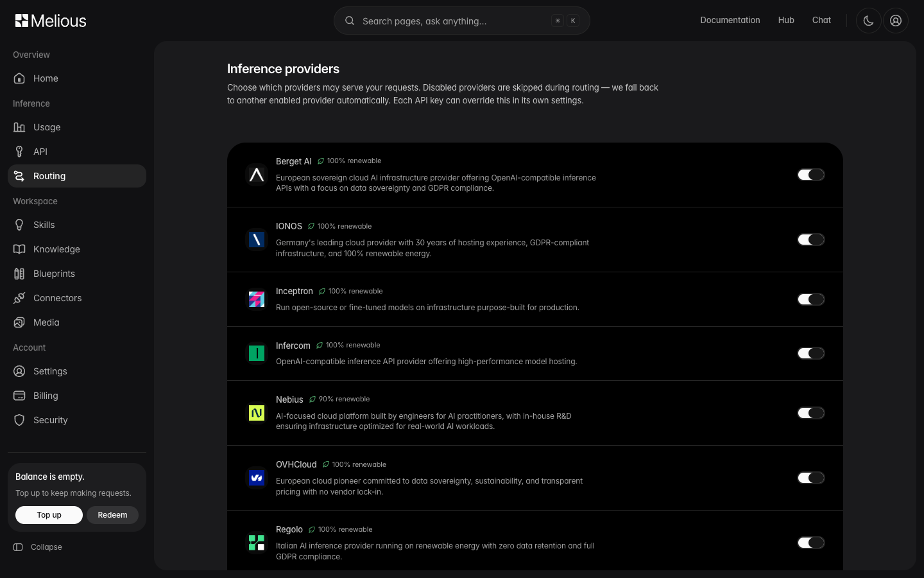The width and height of the screenshot is (924, 578).
Task: Click the Knowledge book icon
Action: click(x=19, y=249)
